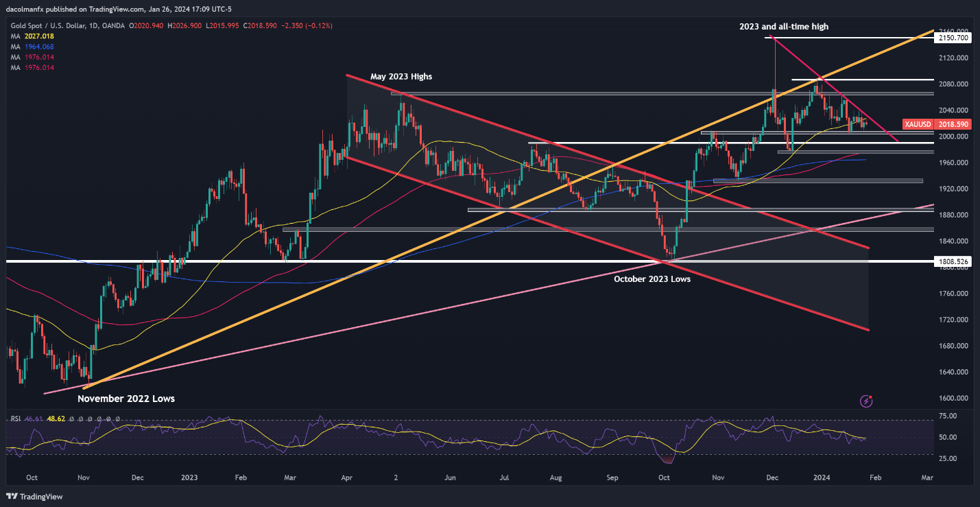The width and height of the screenshot is (980, 507).
Task: Select the 1808.526 support level label
Action: tap(954, 261)
